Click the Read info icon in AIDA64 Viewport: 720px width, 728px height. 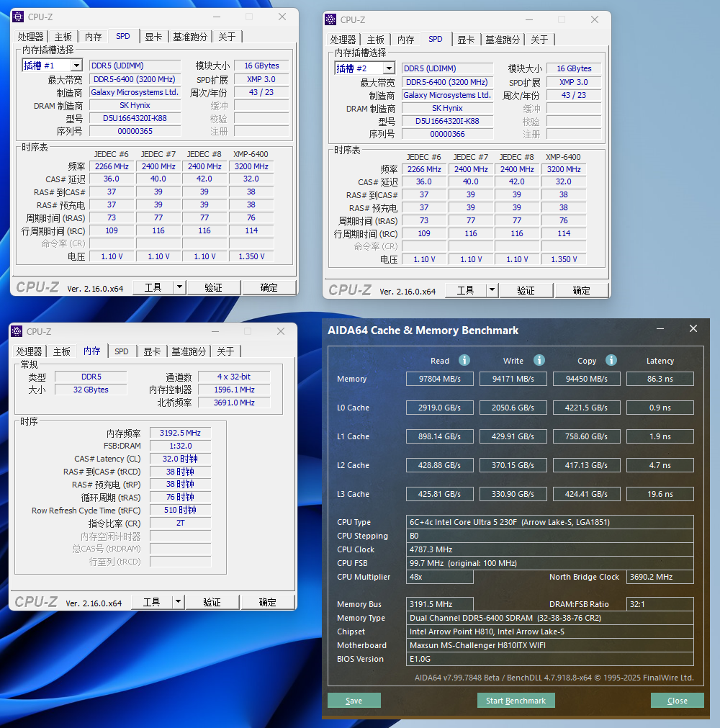464,360
